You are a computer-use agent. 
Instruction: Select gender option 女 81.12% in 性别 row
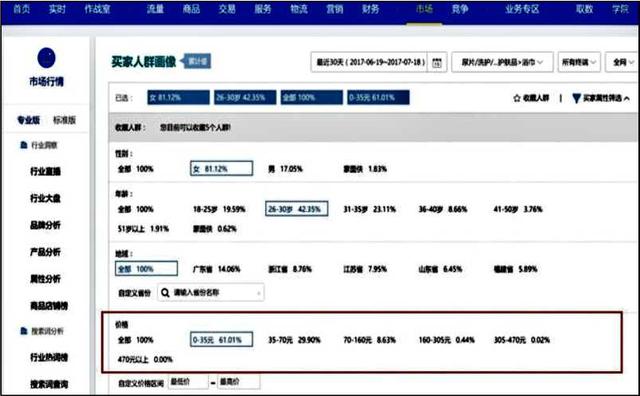(x=222, y=169)
